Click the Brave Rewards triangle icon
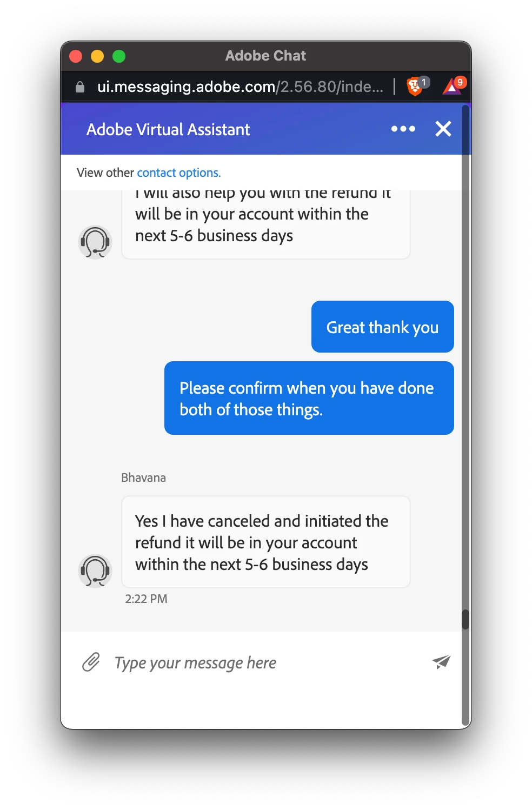532x809 pixels. (x=452, y=86)
